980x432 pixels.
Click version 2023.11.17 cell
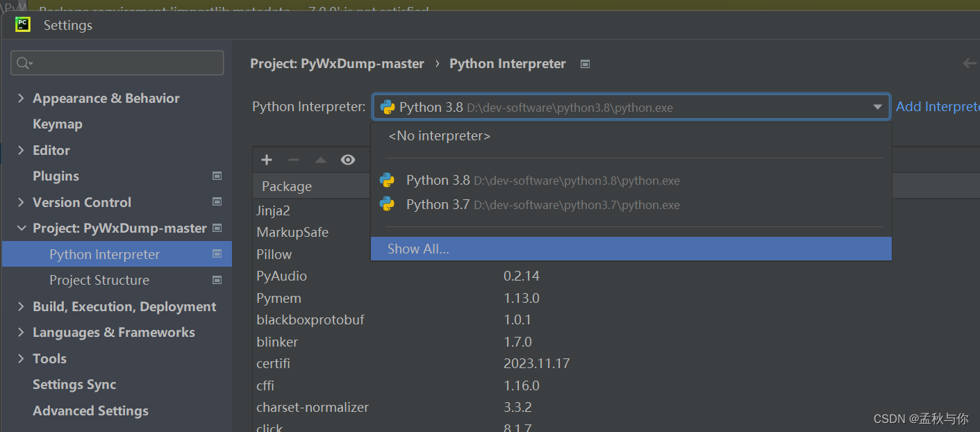click(537, 364)
